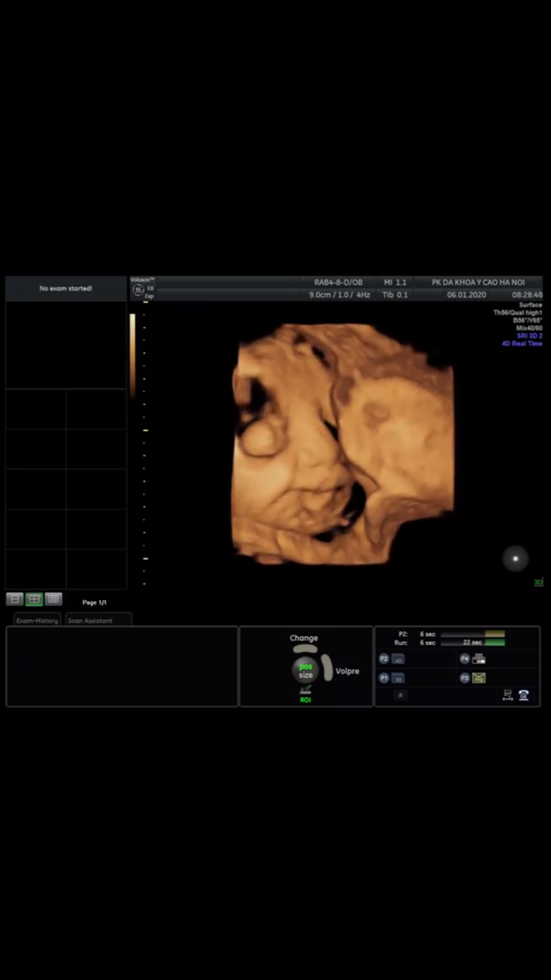Viewport: 551px width, 980px height.
Task: Select the 3x3 grid layout icon
Action: (53, 599)
